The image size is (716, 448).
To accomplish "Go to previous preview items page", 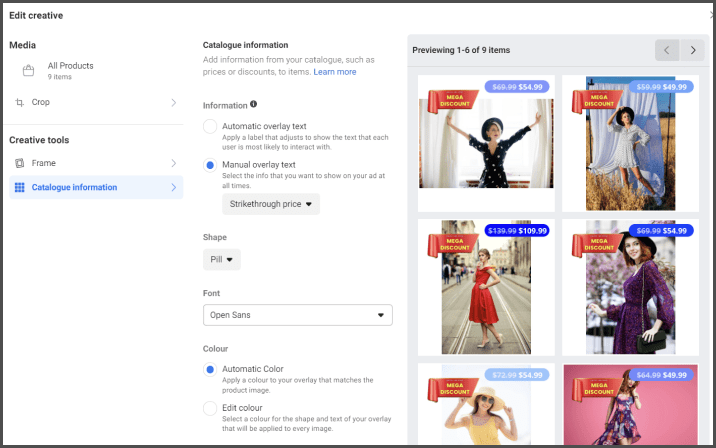I will [667, 50].
